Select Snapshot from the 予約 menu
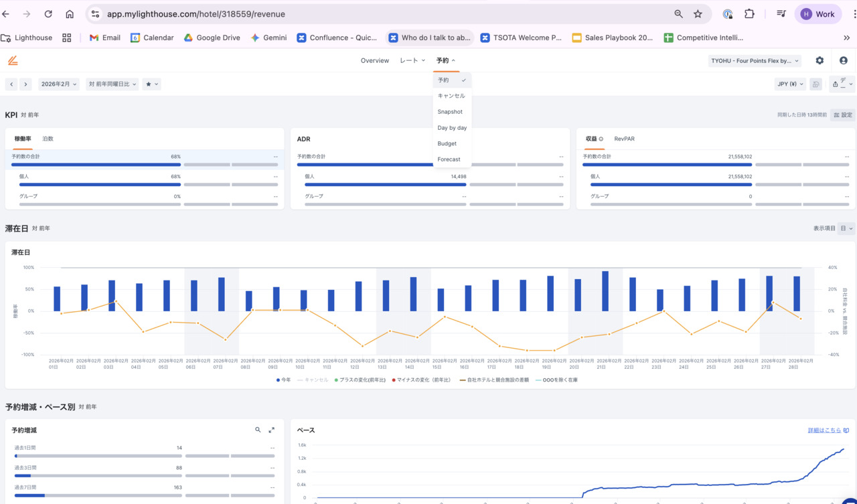Image resolution: width=857 pixels, height=504 pixels. tap(450, 112)
